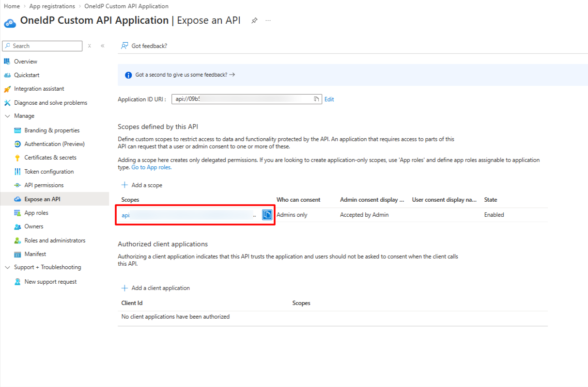588x387 pixels.
Task: Click the plus icon for Add a client application
Action: (x=124, y=288)
